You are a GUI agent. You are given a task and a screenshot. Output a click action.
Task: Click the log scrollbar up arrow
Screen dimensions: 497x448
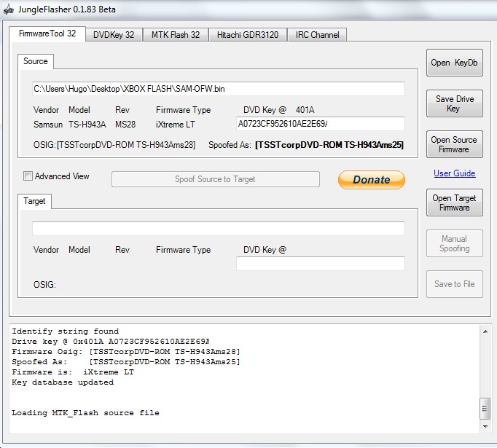[485, 331]
